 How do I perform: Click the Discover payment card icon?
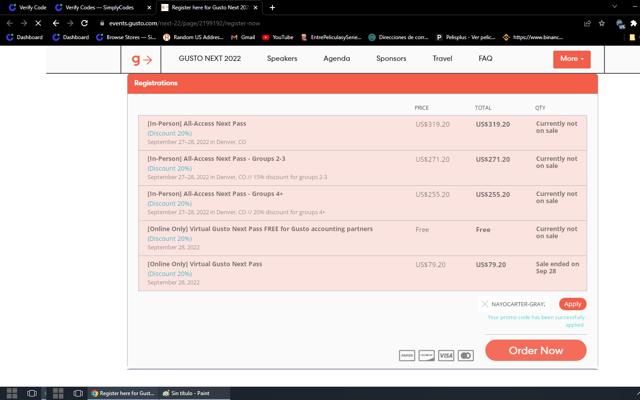(427, 356)
